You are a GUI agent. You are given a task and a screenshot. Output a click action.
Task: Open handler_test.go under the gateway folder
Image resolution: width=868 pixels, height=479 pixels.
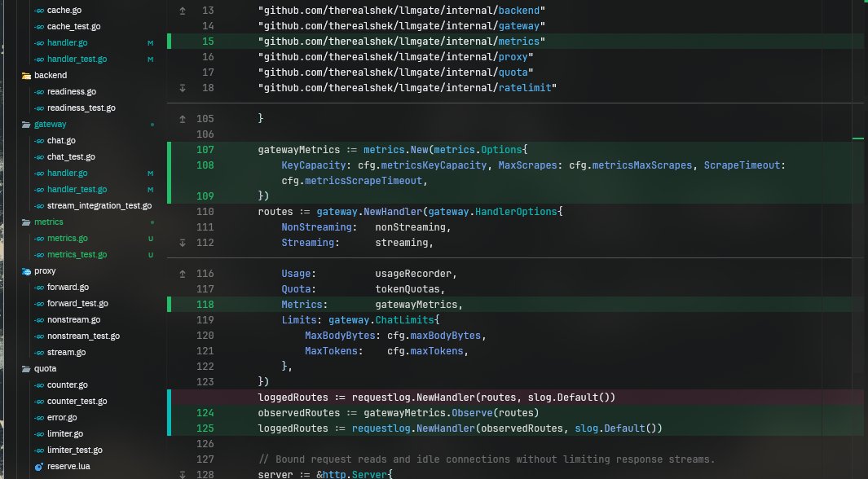77,189
